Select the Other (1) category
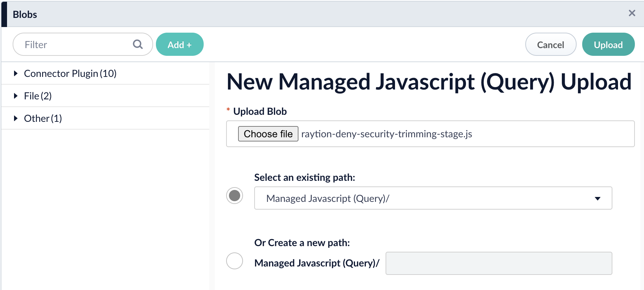 point(43,118)
